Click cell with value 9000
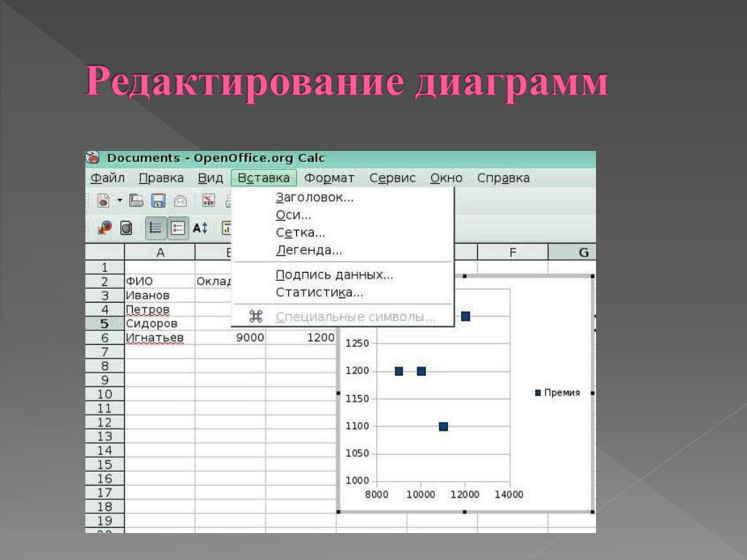Viewport: 747px width, 560px height. coord(230,338)
